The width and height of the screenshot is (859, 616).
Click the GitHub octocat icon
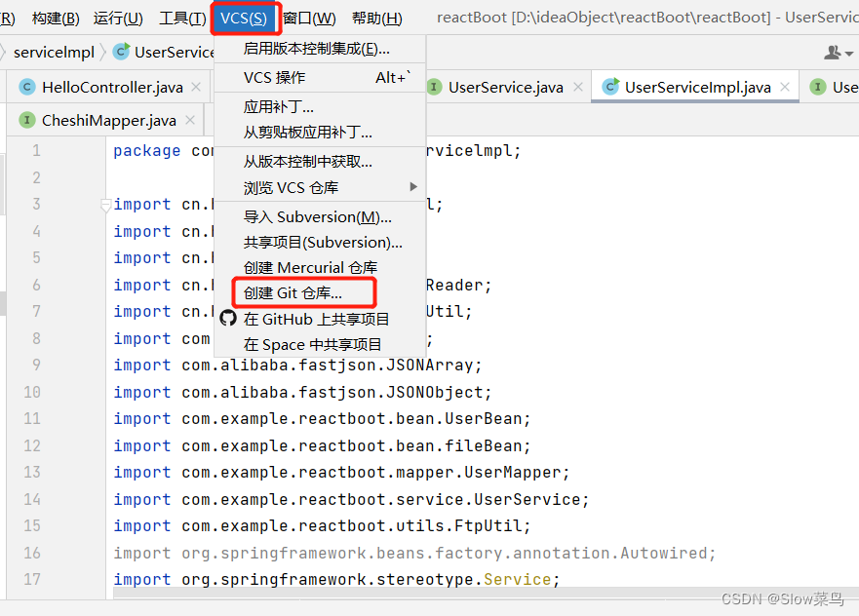[228, 318]
